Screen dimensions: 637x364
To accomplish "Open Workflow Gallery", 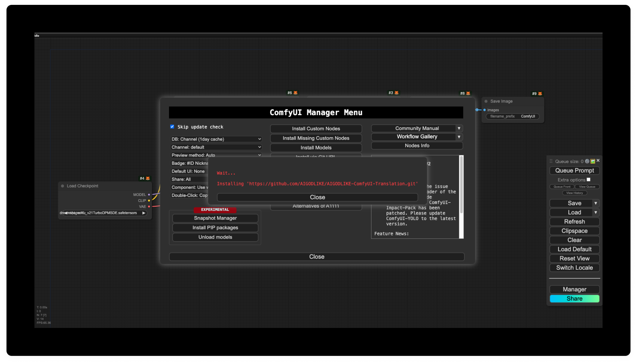I will [417, 136].
